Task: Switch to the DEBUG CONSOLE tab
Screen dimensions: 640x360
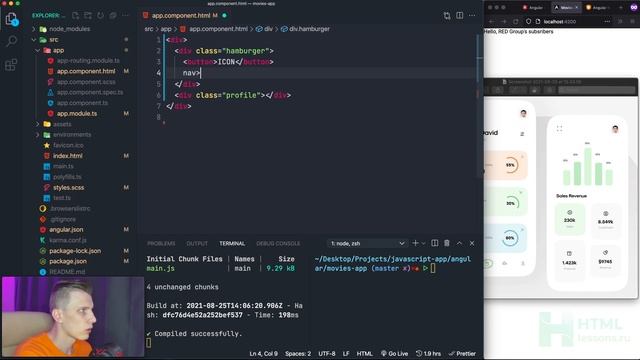Action: point(278,243)
